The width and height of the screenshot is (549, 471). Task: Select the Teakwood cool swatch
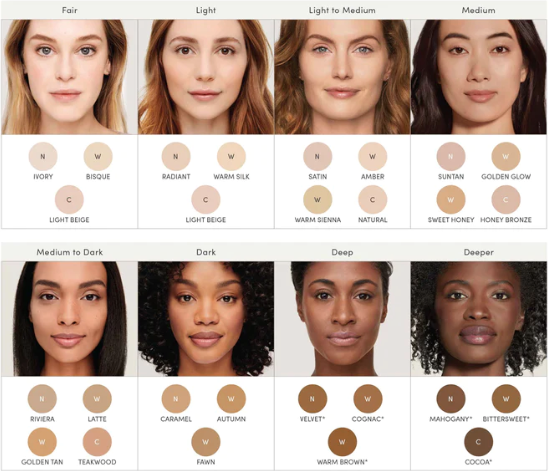[x=97, y=442]
